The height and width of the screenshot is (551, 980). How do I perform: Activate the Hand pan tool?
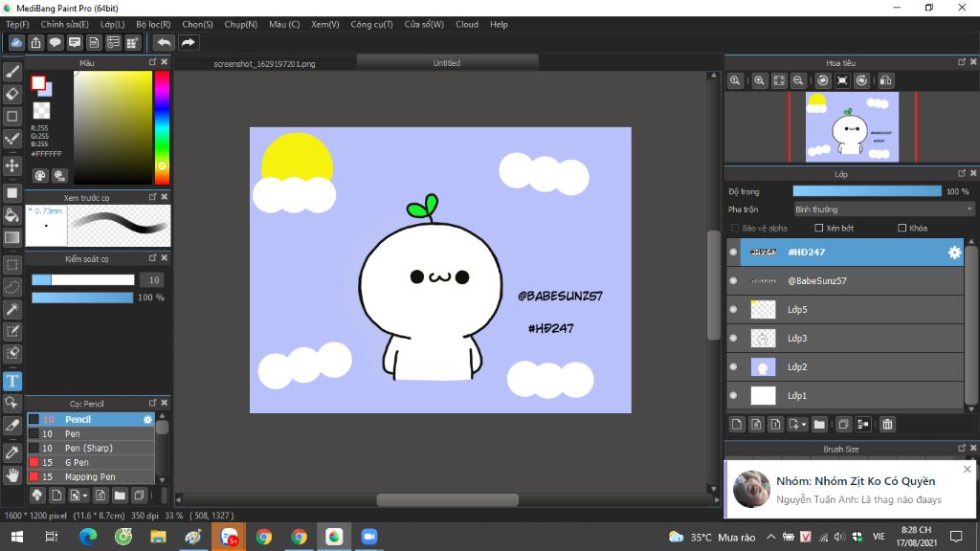(12, 474)
